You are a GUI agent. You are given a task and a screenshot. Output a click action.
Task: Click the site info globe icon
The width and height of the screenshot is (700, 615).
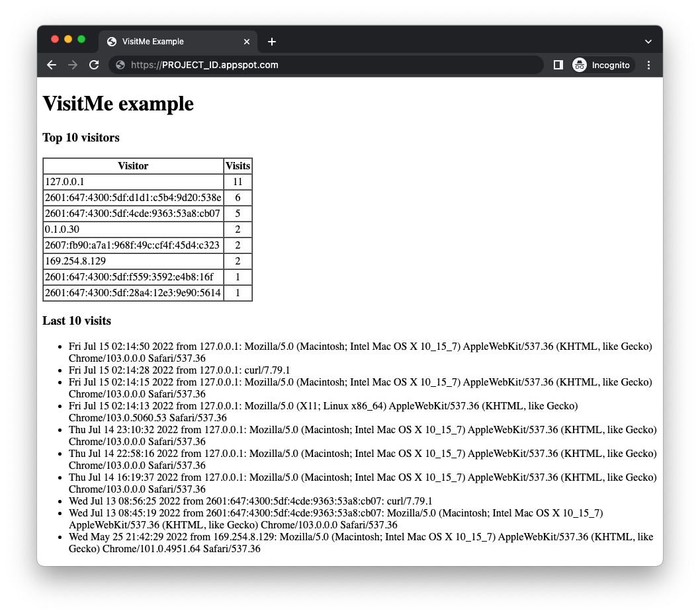coord(120,65)
